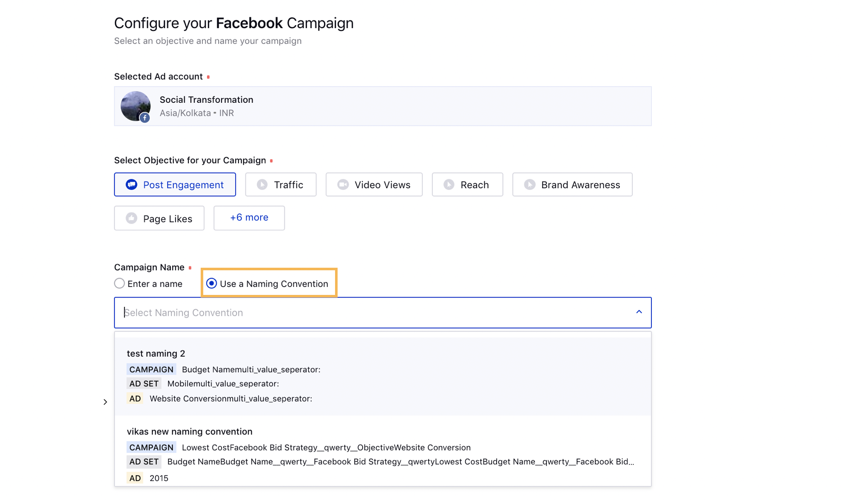
Task: Show +6 more objectives
Action: click(249, 218)
